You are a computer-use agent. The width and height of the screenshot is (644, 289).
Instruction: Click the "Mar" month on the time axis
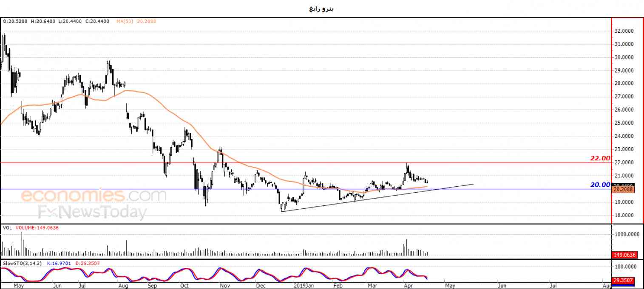point(372,286)
